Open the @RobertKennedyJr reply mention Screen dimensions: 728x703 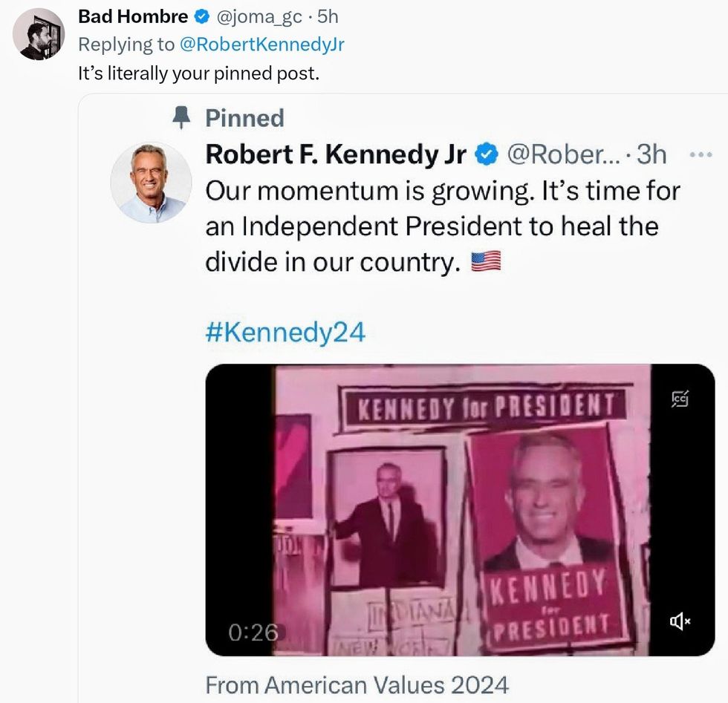coord(261,45)
